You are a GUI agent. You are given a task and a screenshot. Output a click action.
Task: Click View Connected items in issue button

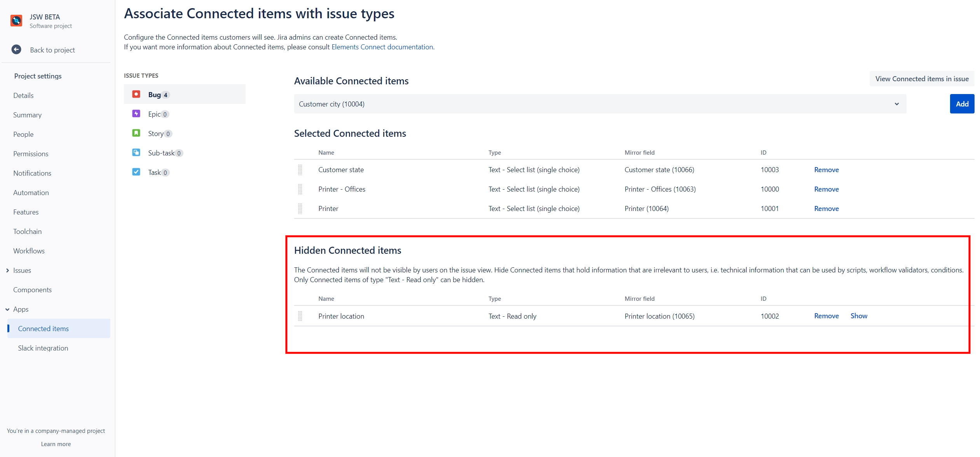[921, 79]
